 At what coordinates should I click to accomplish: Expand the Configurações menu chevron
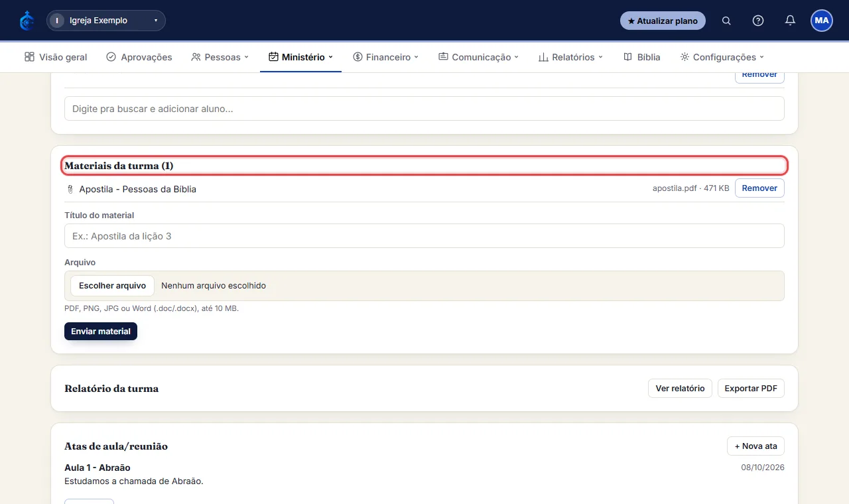pos(762,57)
